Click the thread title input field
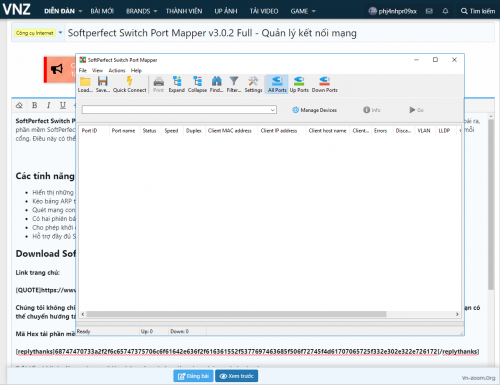The width and height of the screenshot is (500, 385). pyautogui.click(x=279, y=33)
